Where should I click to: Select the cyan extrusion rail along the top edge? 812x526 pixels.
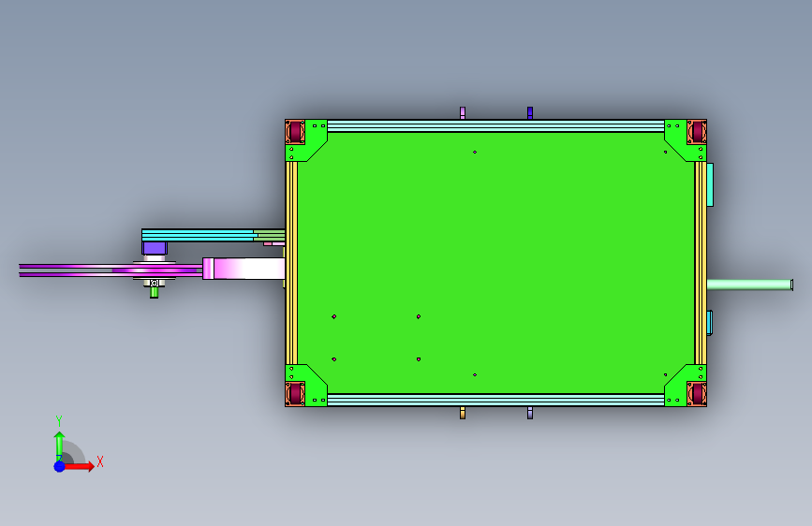pyautogui.click(x=495, y=125)
